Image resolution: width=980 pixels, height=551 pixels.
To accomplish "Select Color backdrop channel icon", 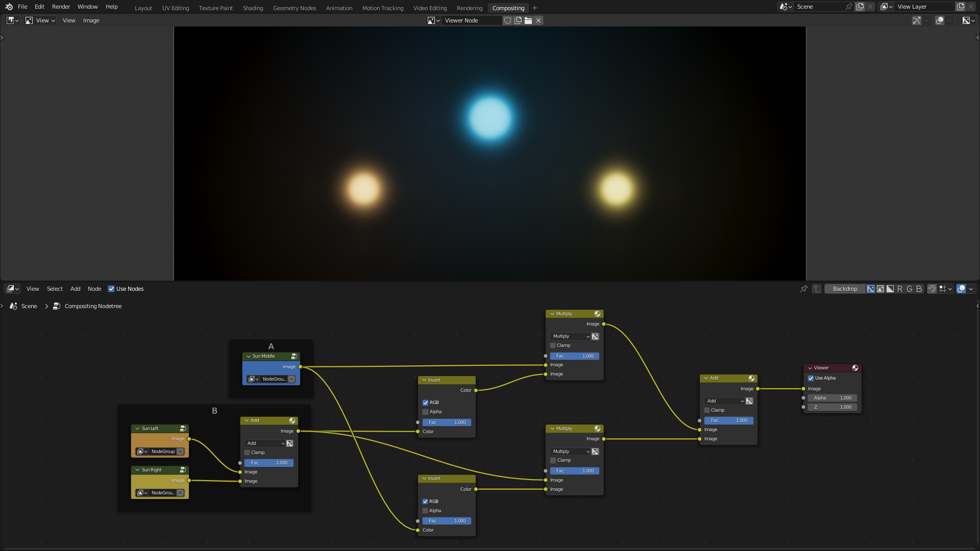I will [880, 289].
